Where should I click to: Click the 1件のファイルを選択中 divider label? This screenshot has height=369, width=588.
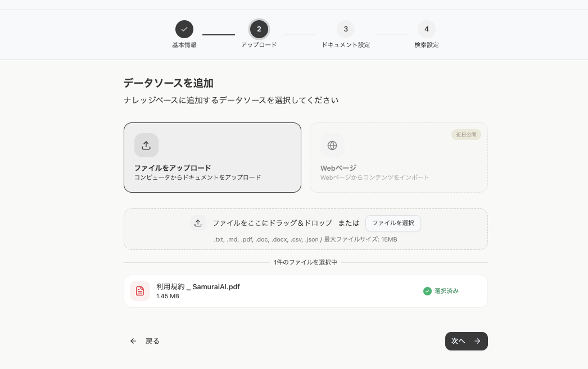[306, 262]
